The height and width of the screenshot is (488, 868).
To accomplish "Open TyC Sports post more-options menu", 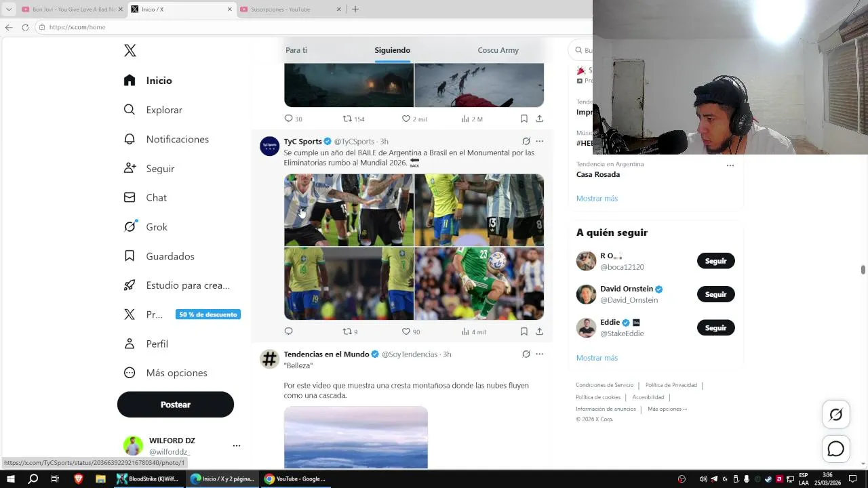I will [x=539, y=141].
